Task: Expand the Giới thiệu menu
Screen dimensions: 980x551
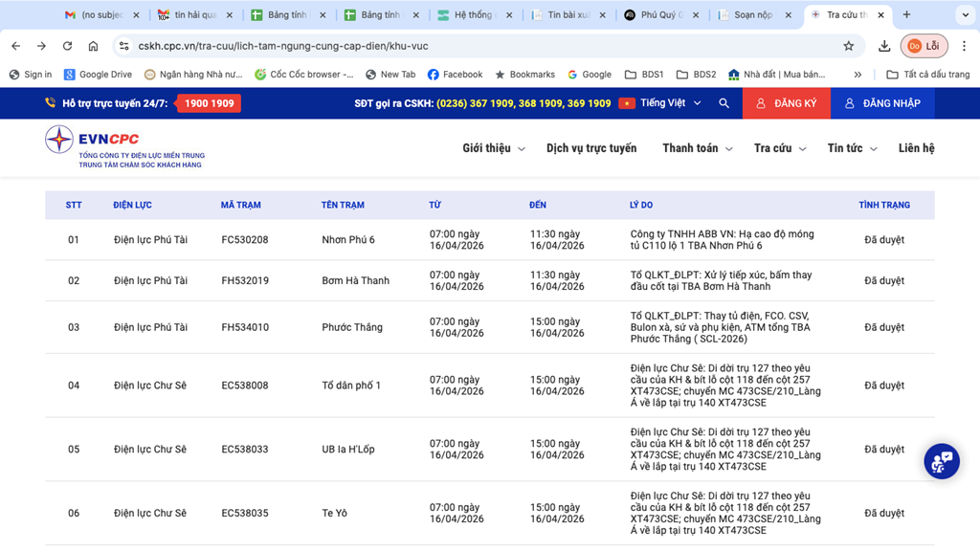Action: (x=493, y=148)
